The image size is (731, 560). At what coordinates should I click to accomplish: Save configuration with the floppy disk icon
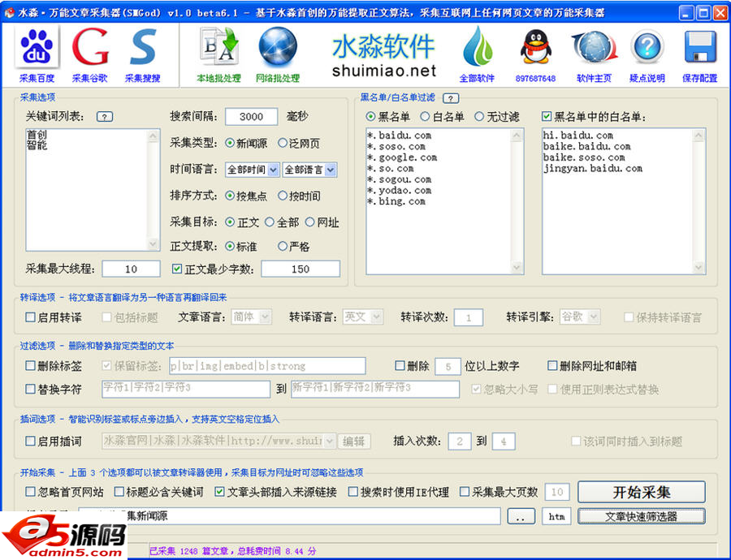[700, 54]
